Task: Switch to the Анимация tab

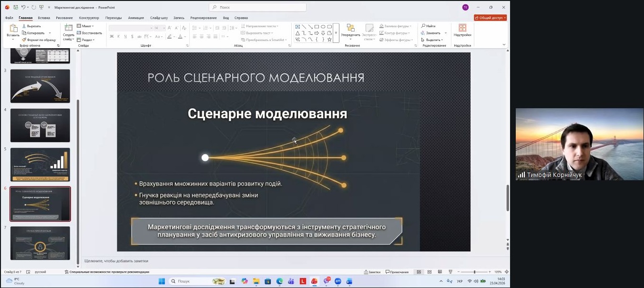Action: point(136,18)
